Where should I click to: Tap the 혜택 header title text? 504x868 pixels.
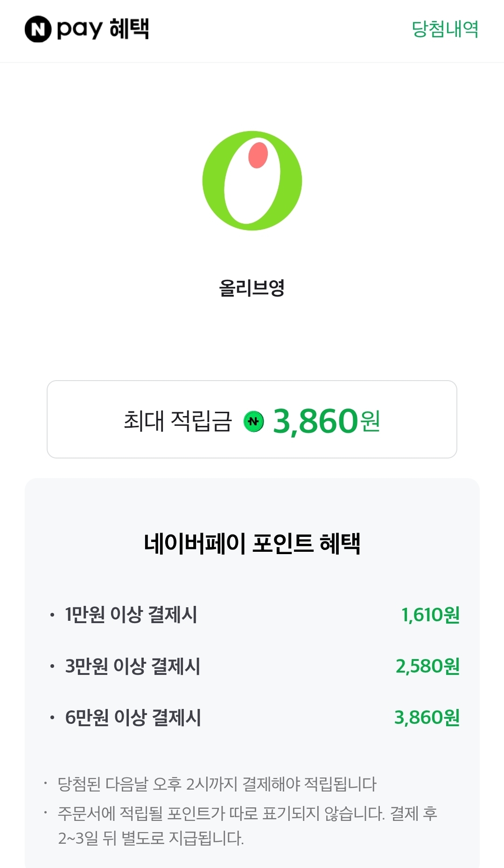pyautogui.click(x=129, y=29)
